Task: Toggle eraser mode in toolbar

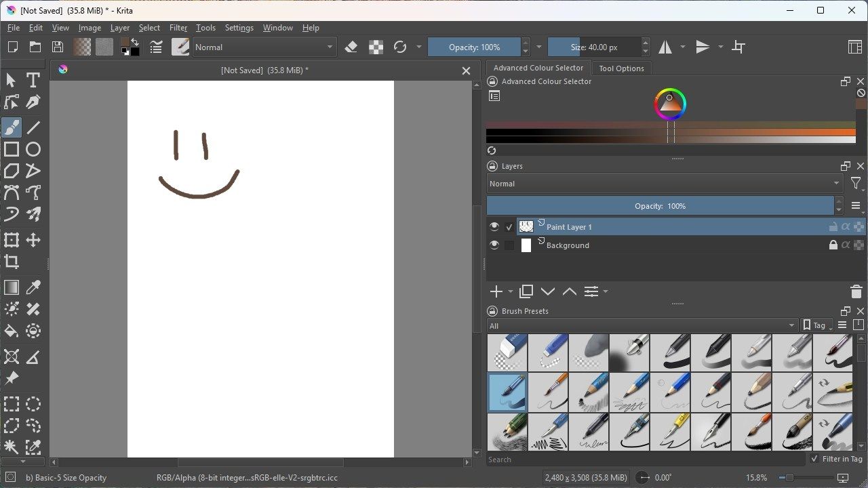Action: tap(351, 47)
